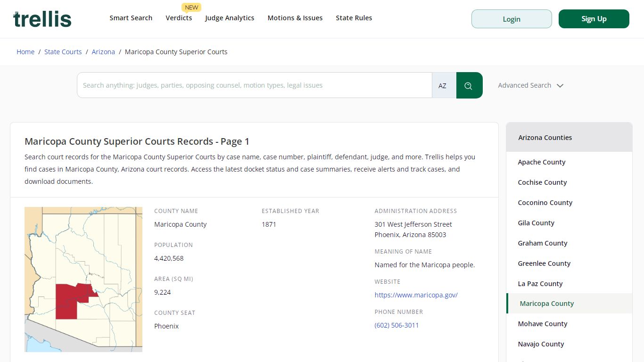Open the AZ state selector
Screen dimensions: 644x362
coord(444,85)
